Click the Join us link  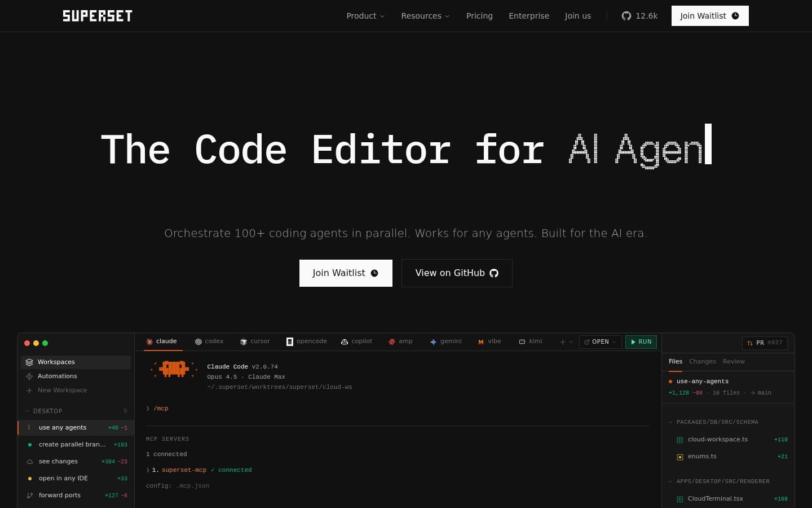578,16
